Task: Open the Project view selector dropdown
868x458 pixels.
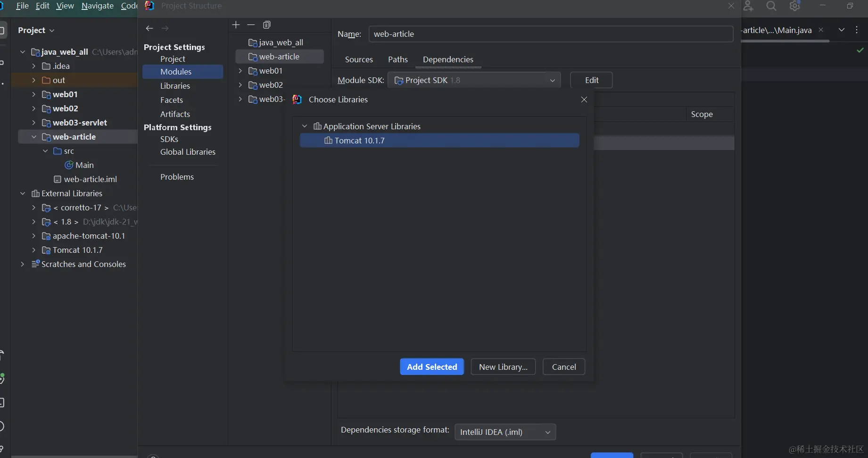Action: (x=36, y=30)
